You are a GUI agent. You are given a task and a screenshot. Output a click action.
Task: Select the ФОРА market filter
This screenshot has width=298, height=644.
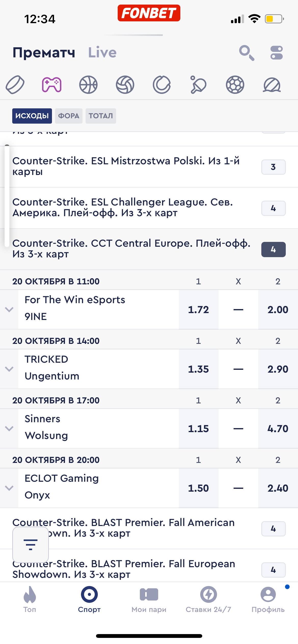tap(69, 116)
